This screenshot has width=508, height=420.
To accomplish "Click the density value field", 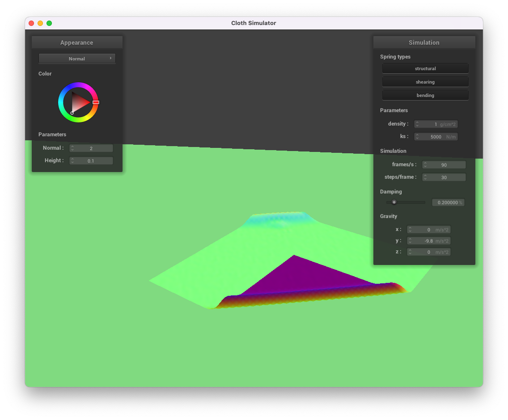I will pos(436,124).
